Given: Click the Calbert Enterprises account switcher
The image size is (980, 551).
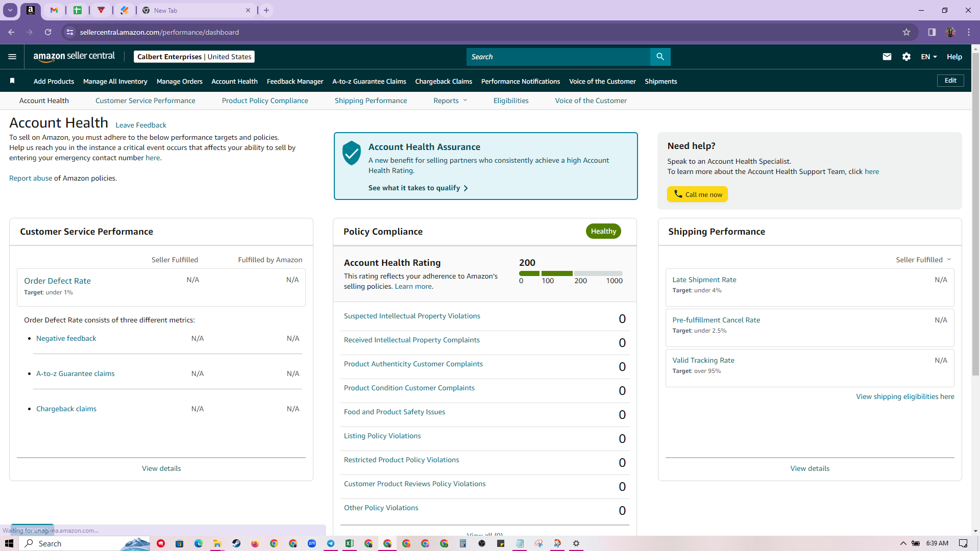Looking at the screenshot, I should 194,57.
